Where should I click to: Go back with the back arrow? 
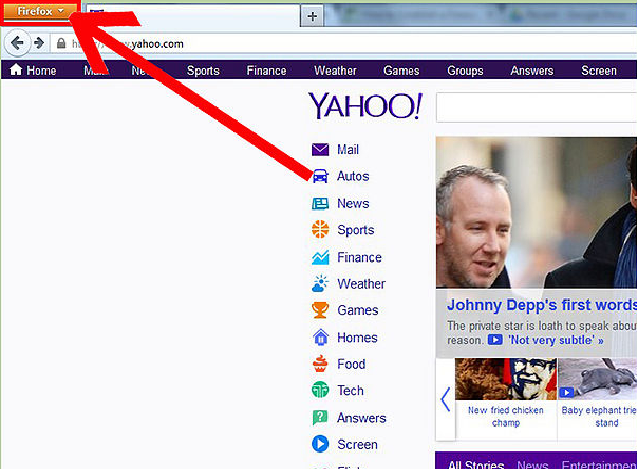17,43
